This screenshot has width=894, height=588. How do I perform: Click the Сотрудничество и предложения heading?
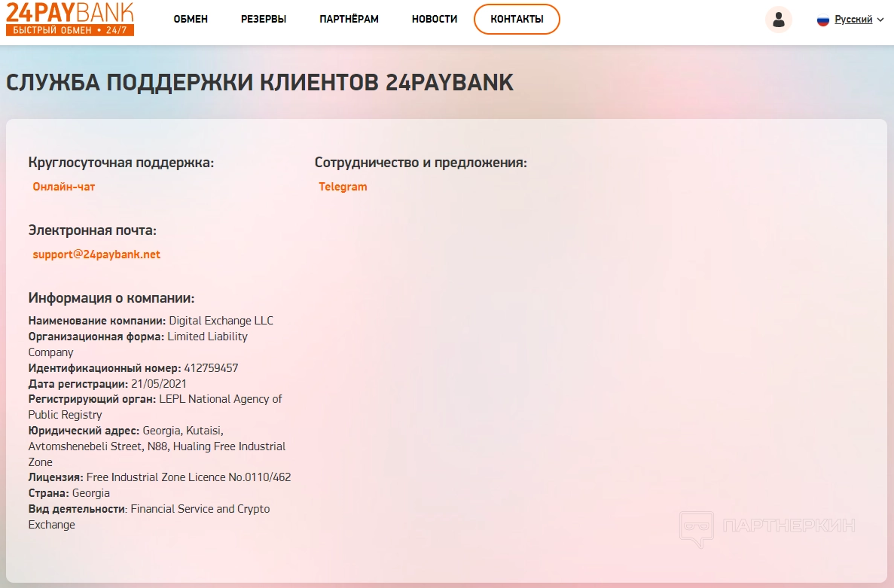pyautogui.click(x=421, y=163)
